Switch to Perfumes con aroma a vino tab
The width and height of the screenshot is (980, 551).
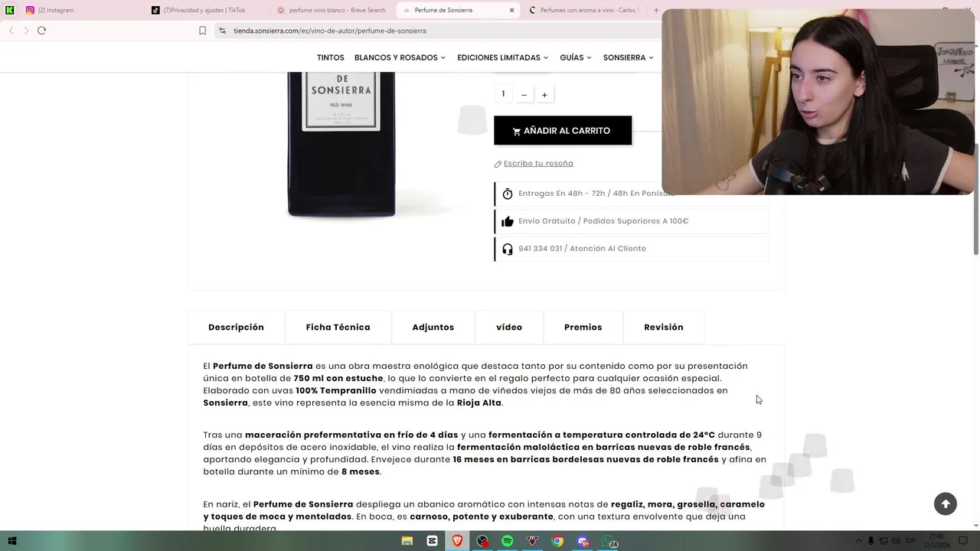point(584,10)
